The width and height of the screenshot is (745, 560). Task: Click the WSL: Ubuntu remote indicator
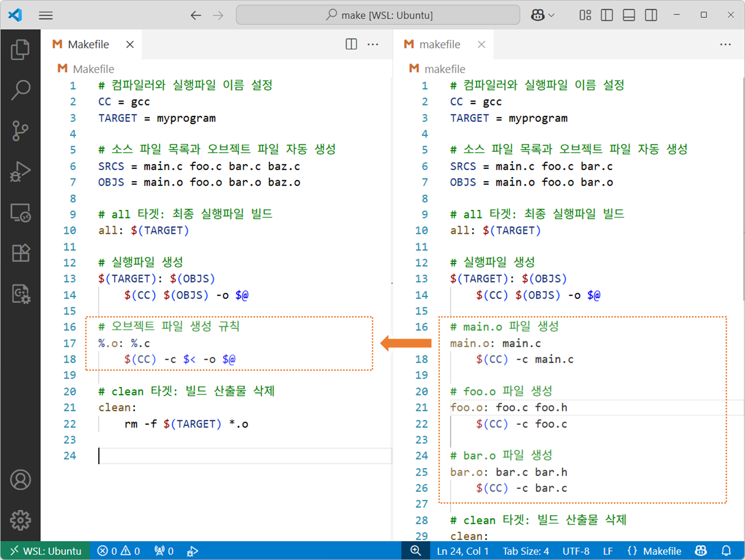point(45,551)
